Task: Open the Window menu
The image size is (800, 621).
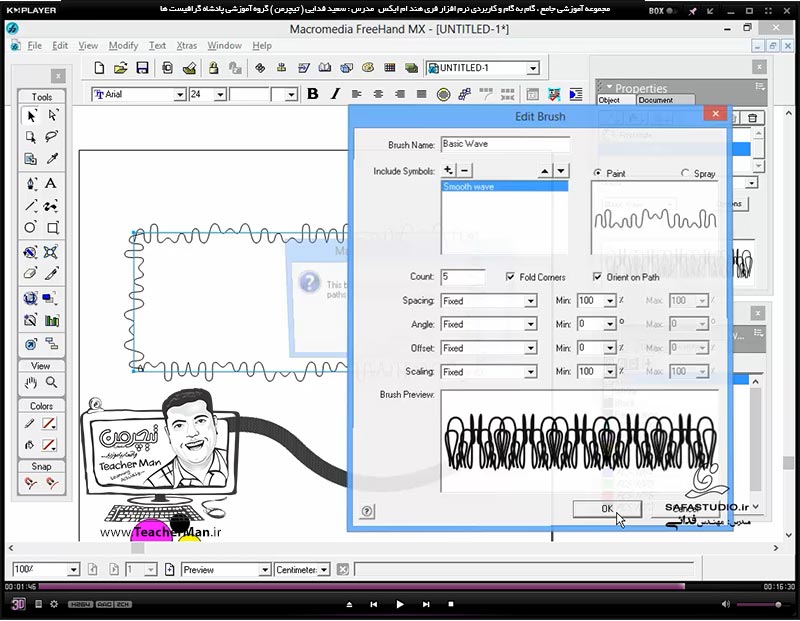Action: click(x=224, y=45)
